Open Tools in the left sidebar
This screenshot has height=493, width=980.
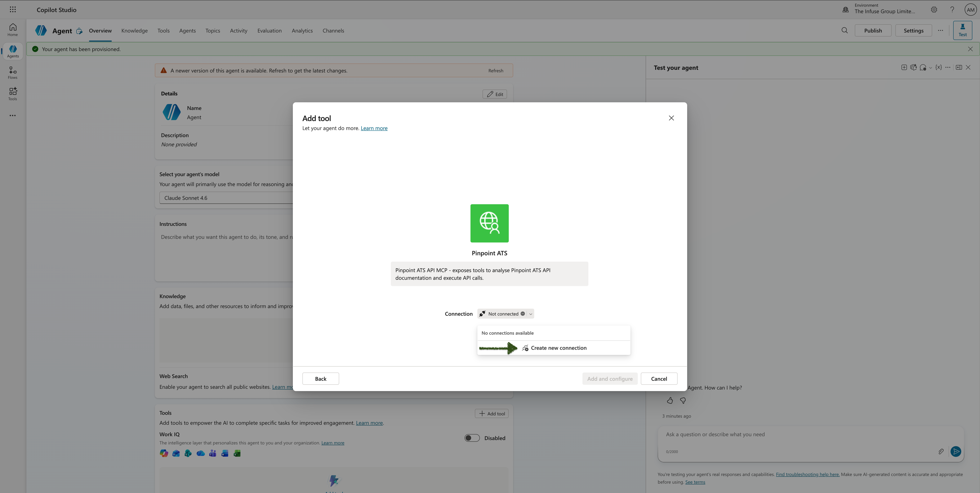click(13, 94)
